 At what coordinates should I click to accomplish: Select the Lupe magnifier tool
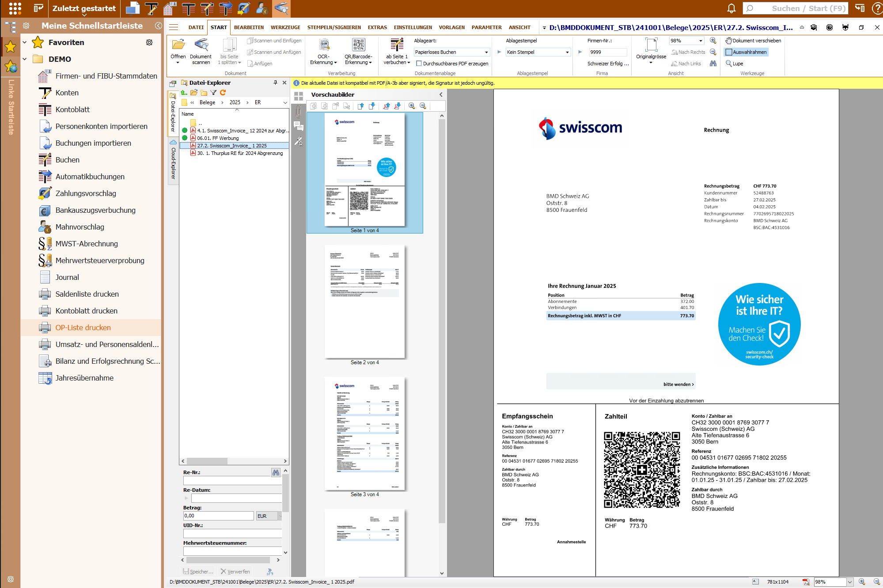point(734,64)
